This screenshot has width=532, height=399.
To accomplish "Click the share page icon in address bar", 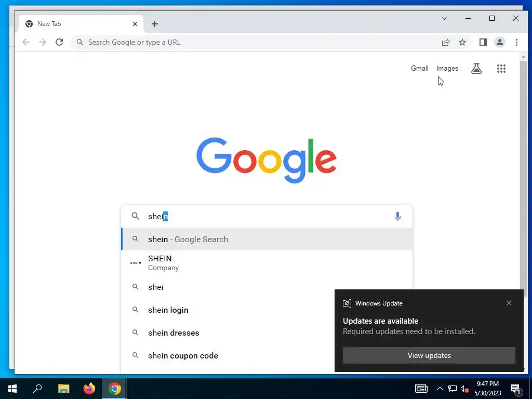I will pos(445,42).
